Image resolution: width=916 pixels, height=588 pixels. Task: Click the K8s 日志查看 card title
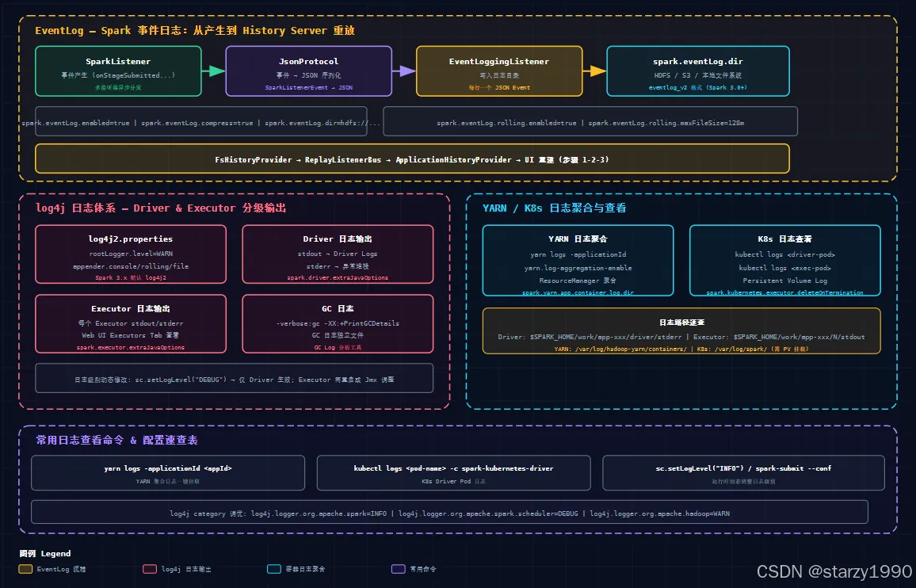(784, 239)
